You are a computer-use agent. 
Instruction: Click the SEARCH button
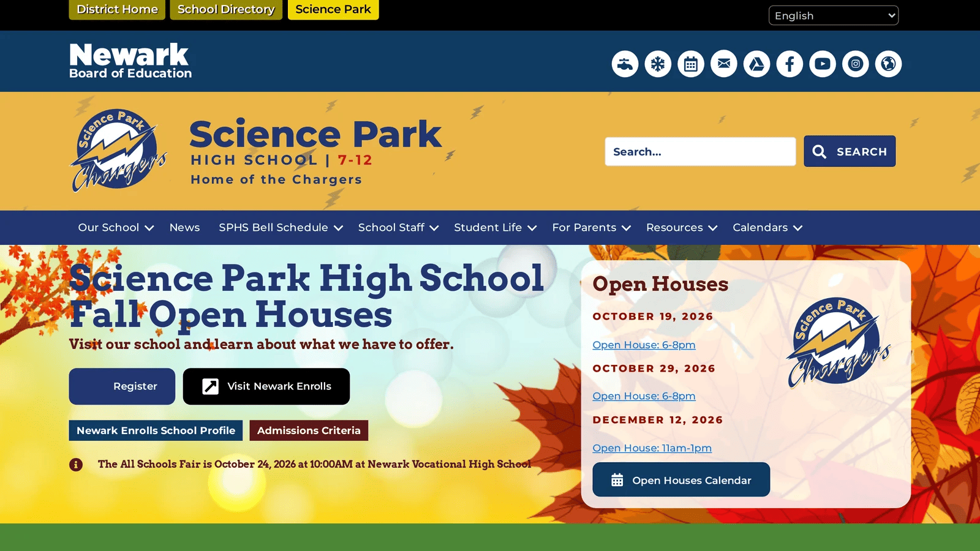coord(850,151)
